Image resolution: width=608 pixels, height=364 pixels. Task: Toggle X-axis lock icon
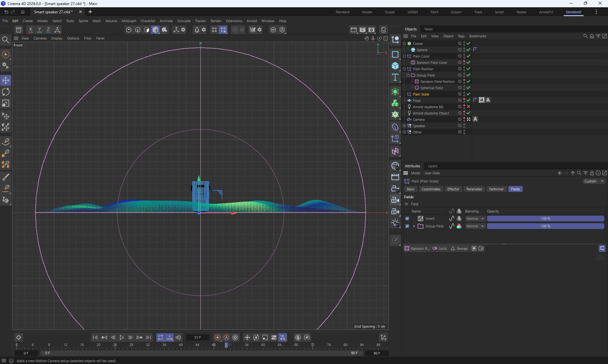pyautogui.click(x=30, y=30)
